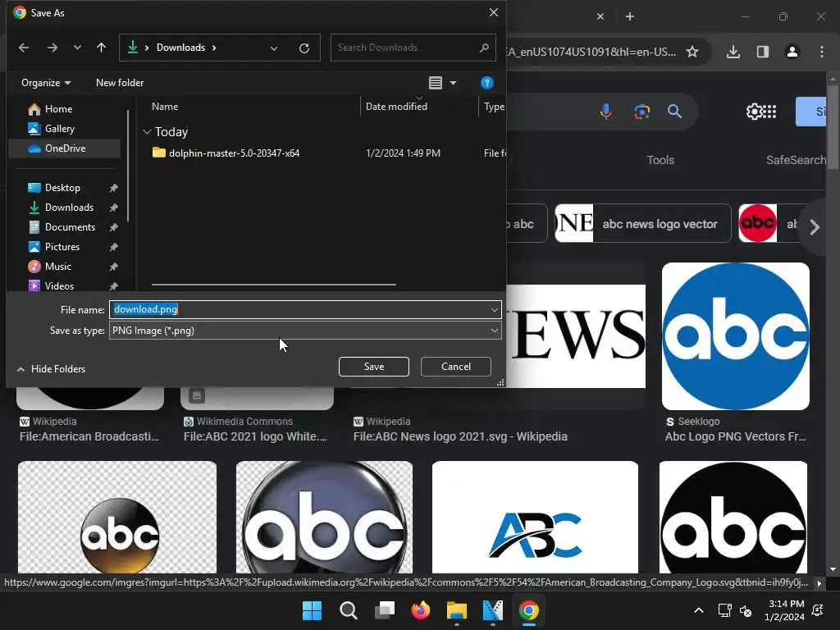
Task: Click the Google search magnifier icon
Action: pos(674,112)
